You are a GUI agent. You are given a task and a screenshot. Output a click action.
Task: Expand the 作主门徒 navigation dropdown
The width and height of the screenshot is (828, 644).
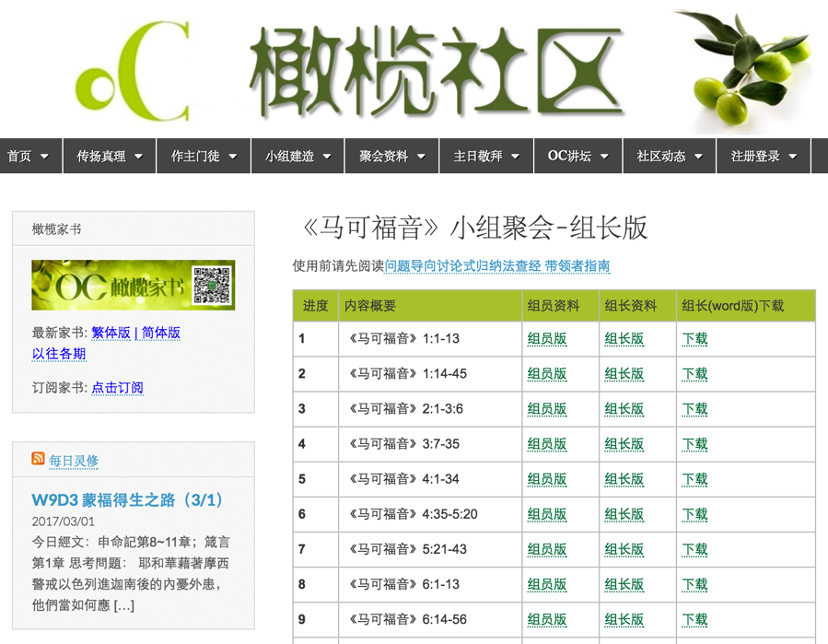pos(233,157)
